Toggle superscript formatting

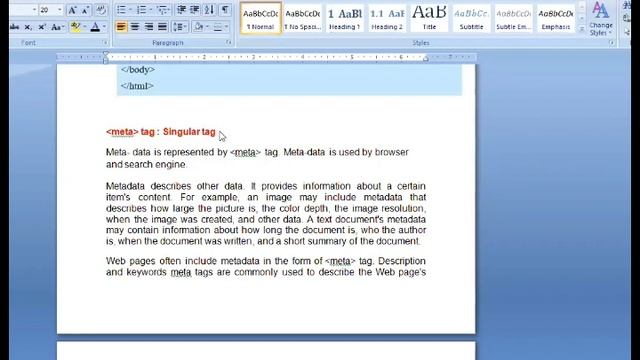[42, 27]
